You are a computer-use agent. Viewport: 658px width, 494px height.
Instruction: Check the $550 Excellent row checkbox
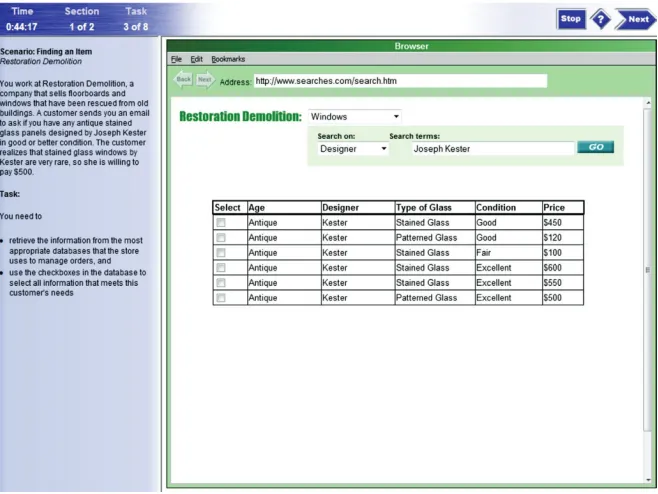click(221, 282)
